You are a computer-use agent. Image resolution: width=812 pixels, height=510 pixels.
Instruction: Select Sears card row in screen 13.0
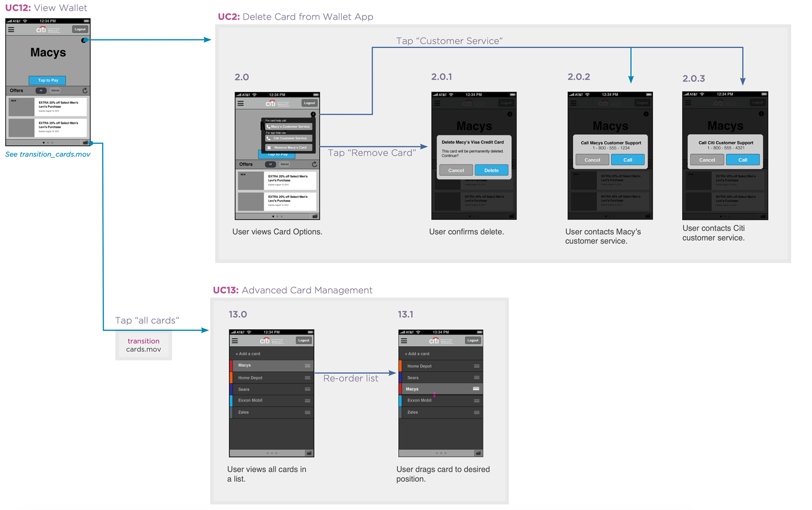point(272,389)
